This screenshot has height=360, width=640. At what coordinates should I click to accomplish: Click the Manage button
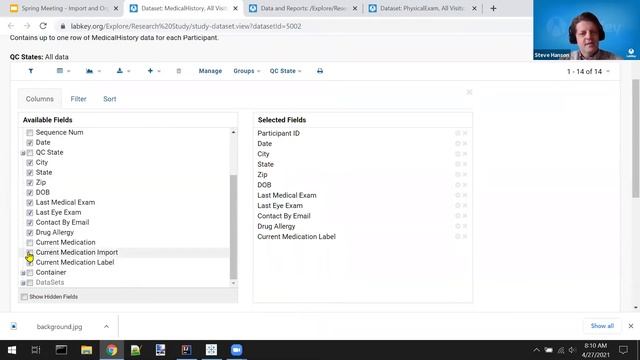(x=210, y=71)
